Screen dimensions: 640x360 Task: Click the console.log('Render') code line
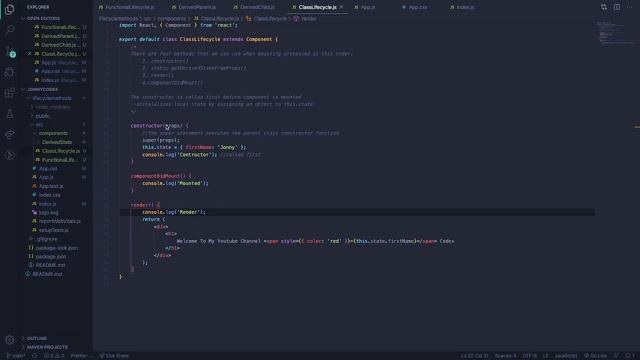[x=174, y=212]
